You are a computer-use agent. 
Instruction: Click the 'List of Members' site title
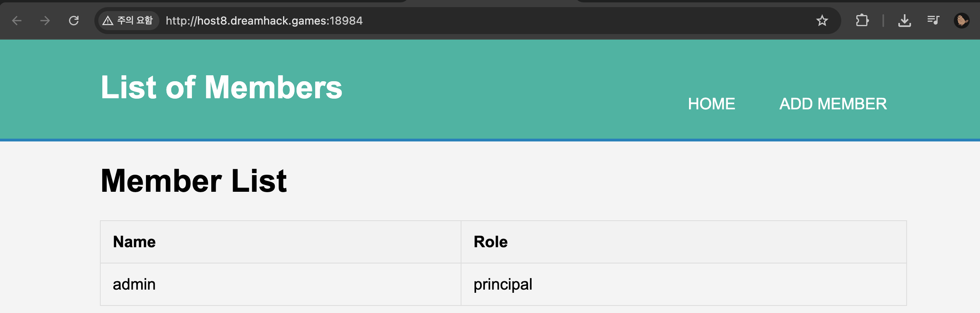[221, 87]
